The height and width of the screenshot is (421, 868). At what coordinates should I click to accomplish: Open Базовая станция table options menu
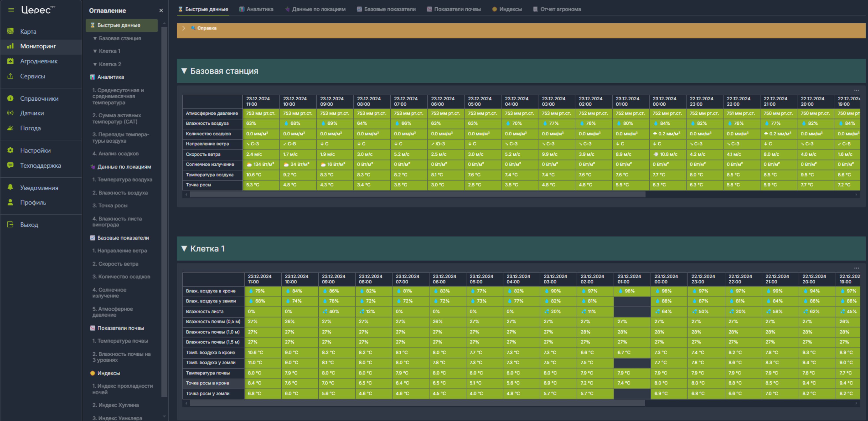856,90
